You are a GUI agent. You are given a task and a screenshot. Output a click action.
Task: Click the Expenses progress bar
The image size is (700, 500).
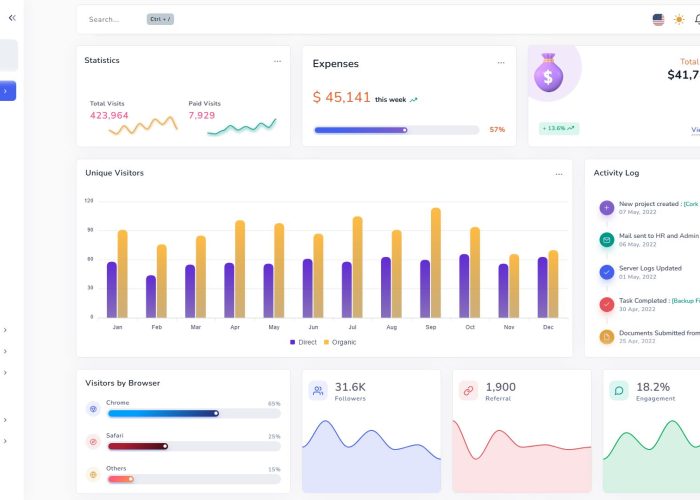(x=396, y=130)
